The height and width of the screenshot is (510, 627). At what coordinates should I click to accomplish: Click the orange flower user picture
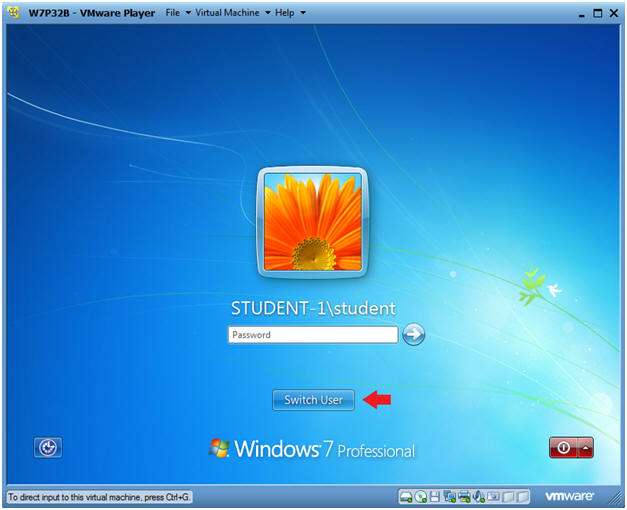coord(313,222)
